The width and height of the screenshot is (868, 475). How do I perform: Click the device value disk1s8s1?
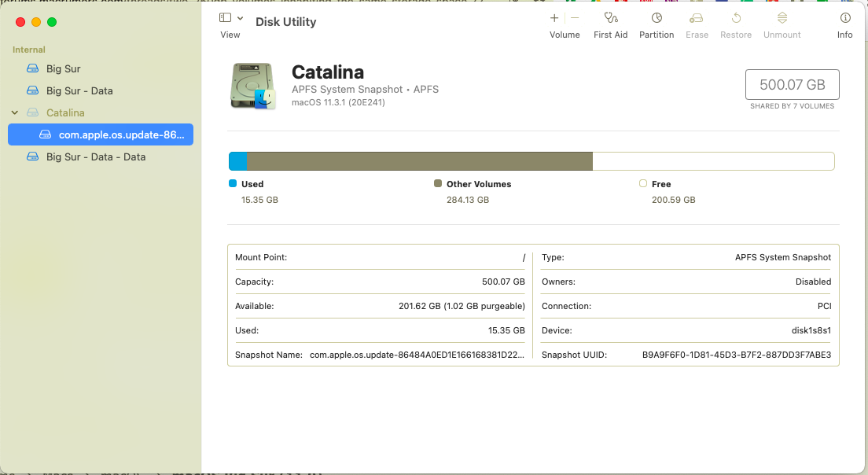pyautogui.click(x=811, y=330)
